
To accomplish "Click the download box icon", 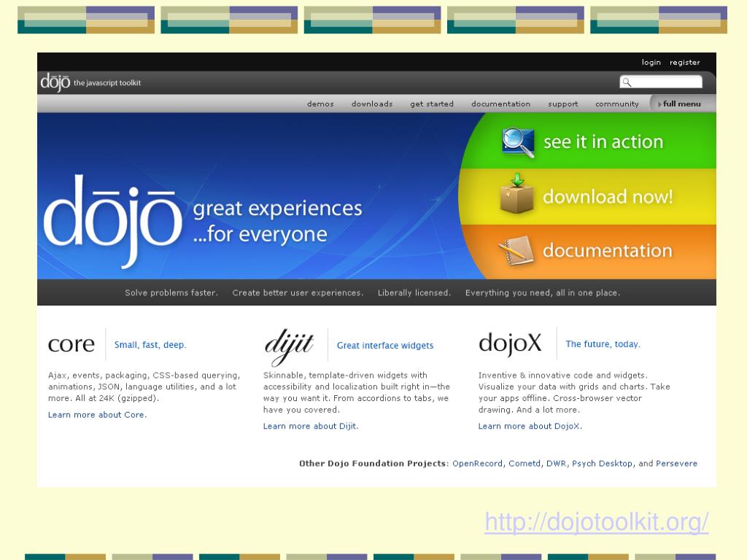I will tap(517, 194).
